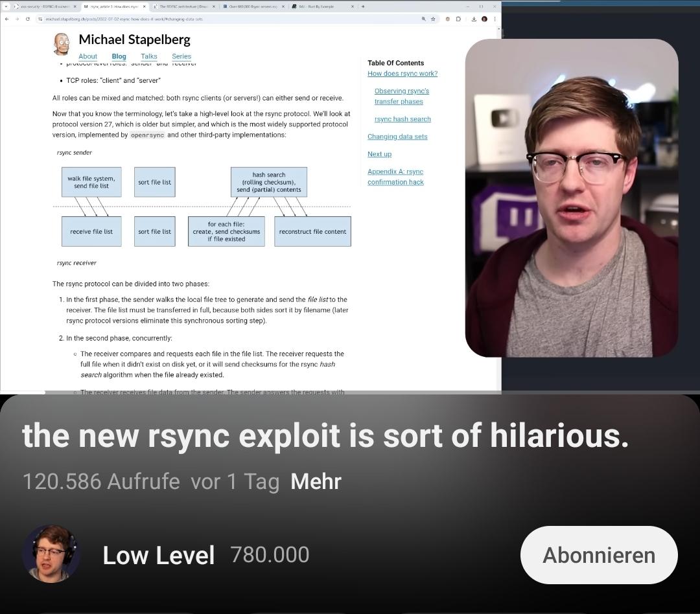Open the About page link

coord(87,56)
